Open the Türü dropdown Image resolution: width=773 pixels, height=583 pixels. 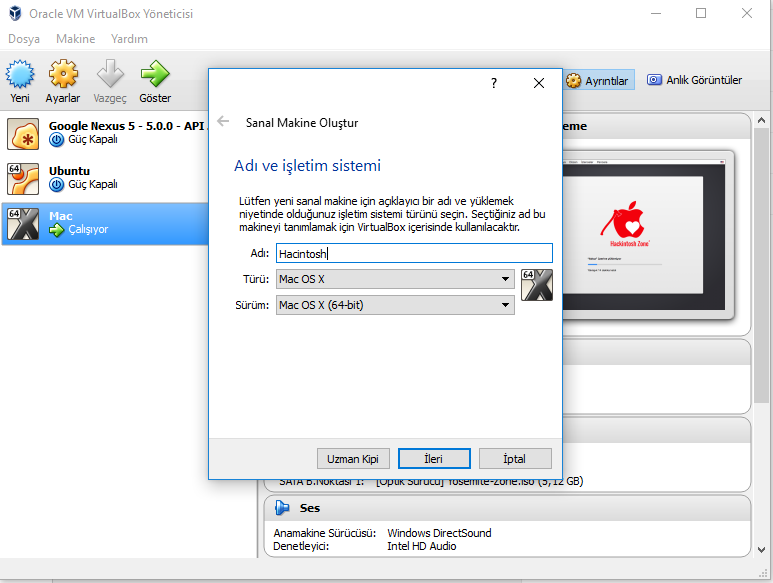coord(395,279)
